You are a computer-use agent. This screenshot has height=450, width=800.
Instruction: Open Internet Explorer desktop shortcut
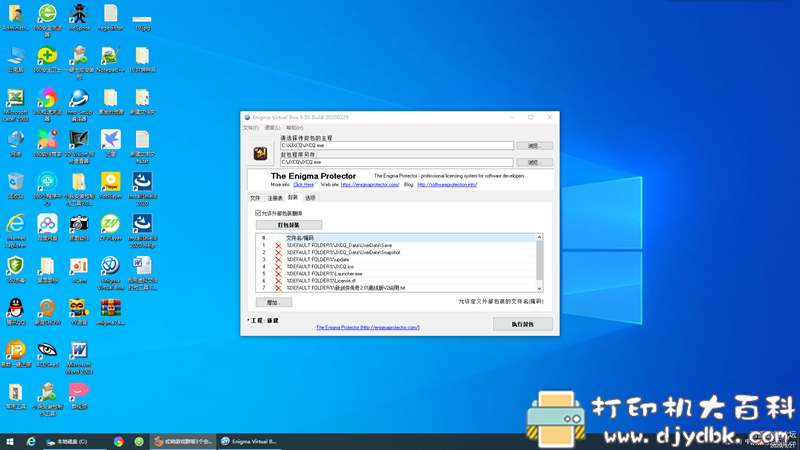point(16,231)
